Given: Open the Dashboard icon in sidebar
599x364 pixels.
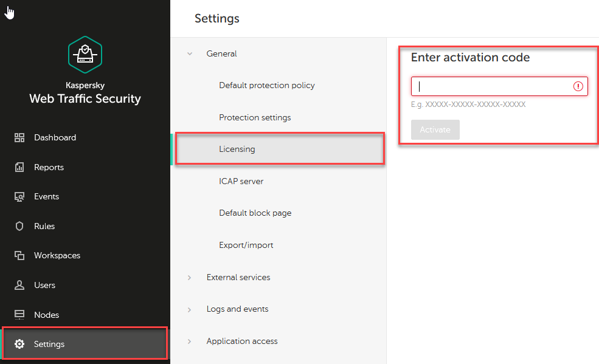Looking at the screenshot, I should [19, 138].
